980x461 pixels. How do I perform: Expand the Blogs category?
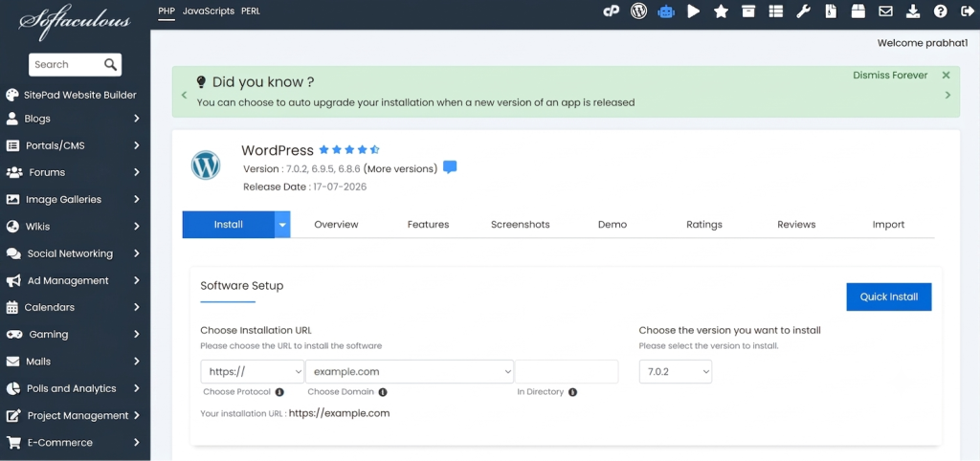(x=75, y=119)
